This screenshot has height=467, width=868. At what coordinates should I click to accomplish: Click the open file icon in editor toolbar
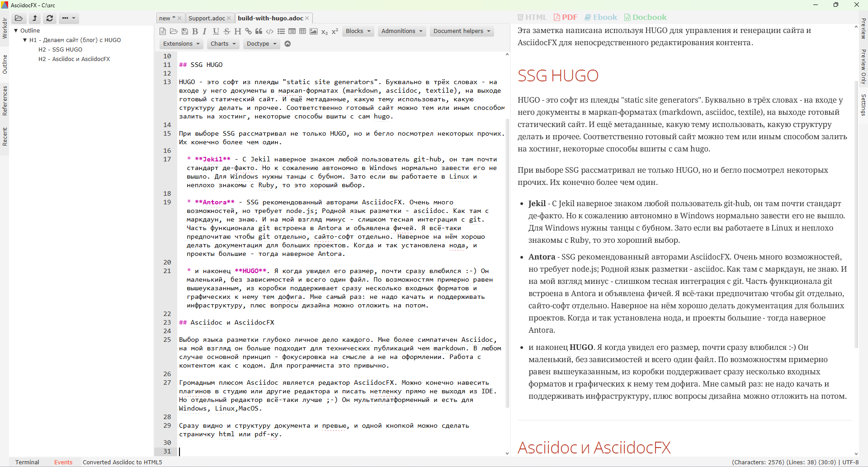(174, 31)
